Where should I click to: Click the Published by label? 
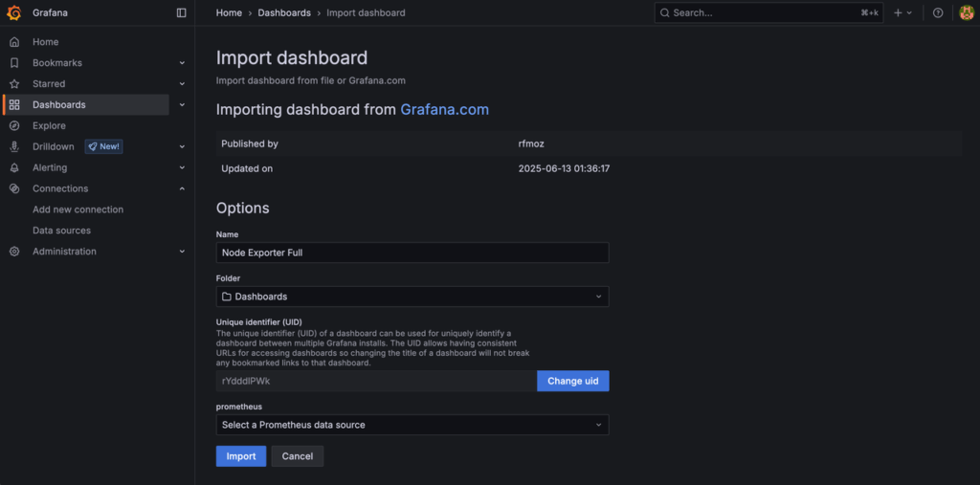tap(250, 143)
